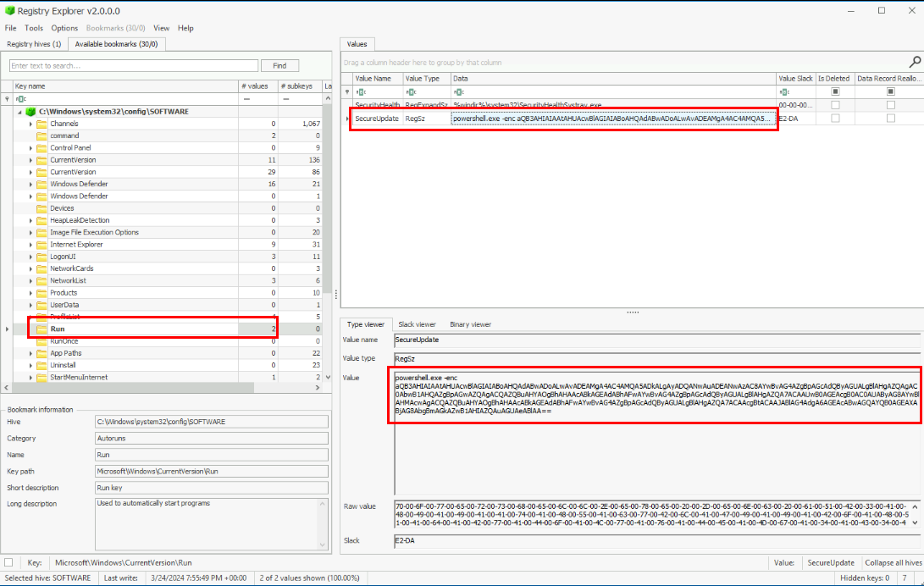Click the search text input field

pyautogui.click(x=134, y=66)
